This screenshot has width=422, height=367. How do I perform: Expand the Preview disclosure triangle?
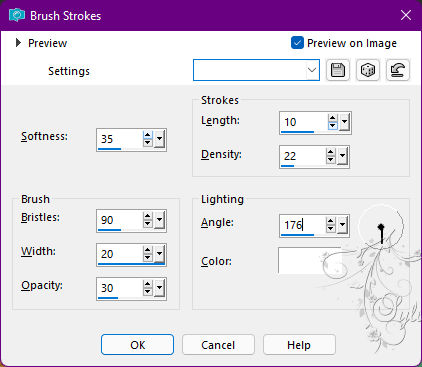tap(18, 43)
